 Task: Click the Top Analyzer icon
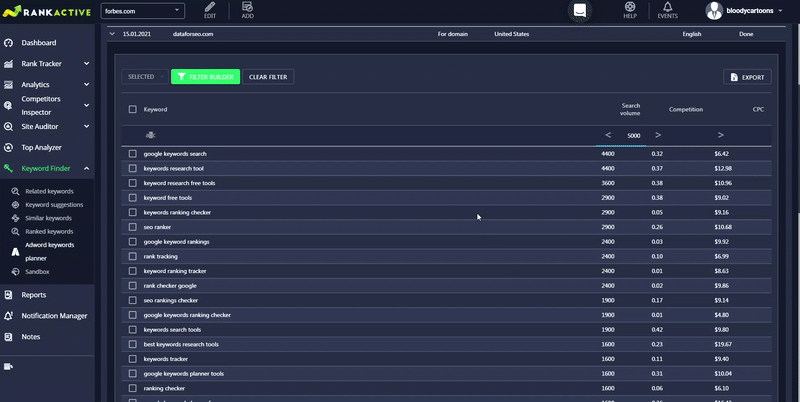(9, 147)
